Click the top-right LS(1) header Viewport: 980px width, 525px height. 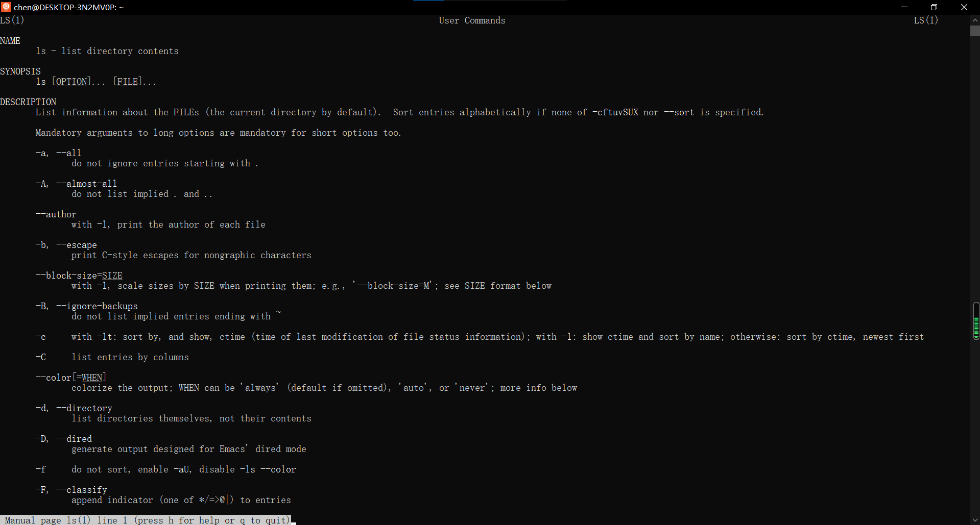(926, 20)
